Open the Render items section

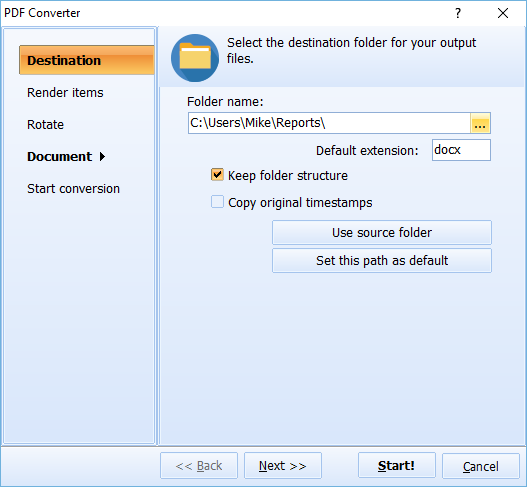tap(65, 92)
